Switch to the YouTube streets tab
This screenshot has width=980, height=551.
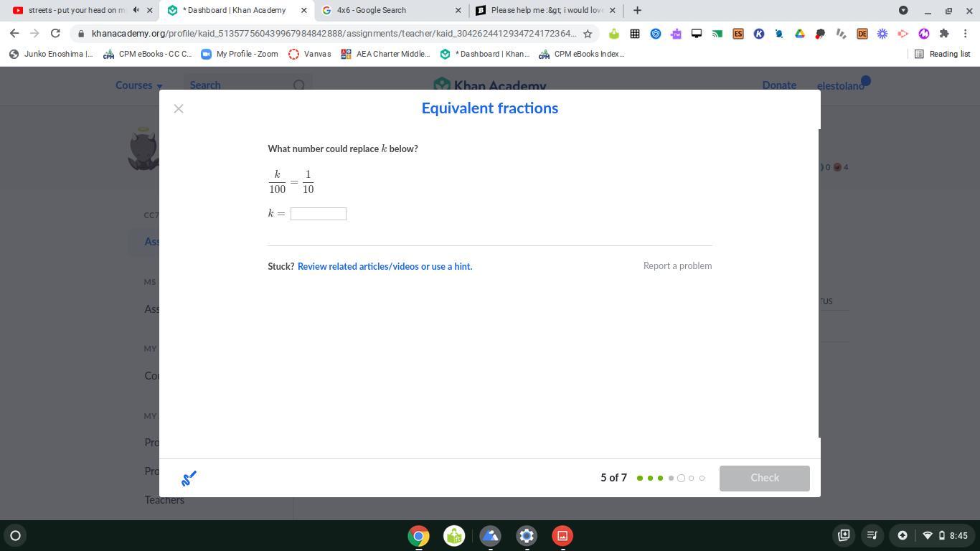coord(77,10)
